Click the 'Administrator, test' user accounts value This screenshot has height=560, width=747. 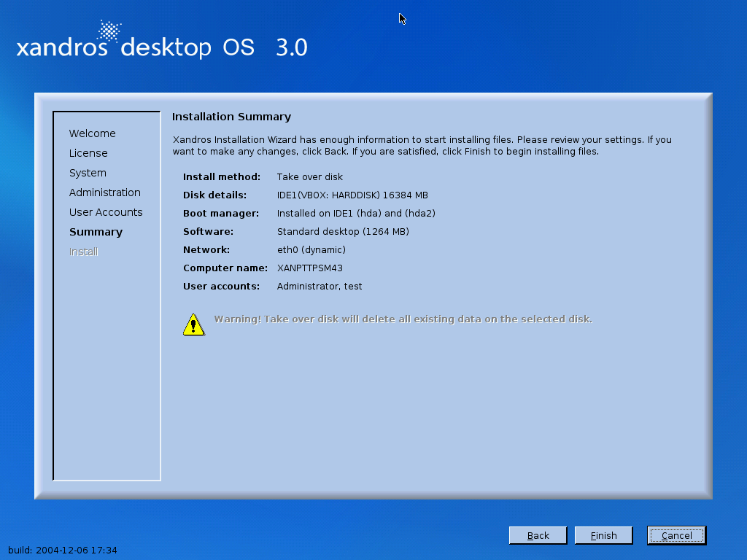[x=320, y=286]
